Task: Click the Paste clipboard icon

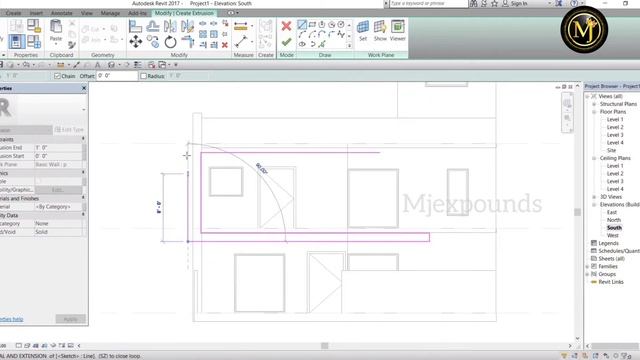Action: pos(56,27)
